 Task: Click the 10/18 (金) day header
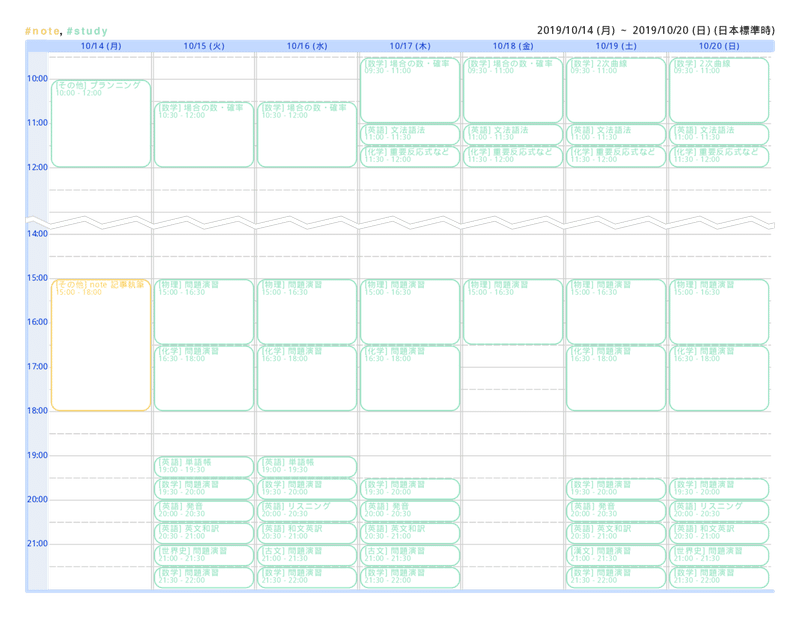click(x=513, y=46)
